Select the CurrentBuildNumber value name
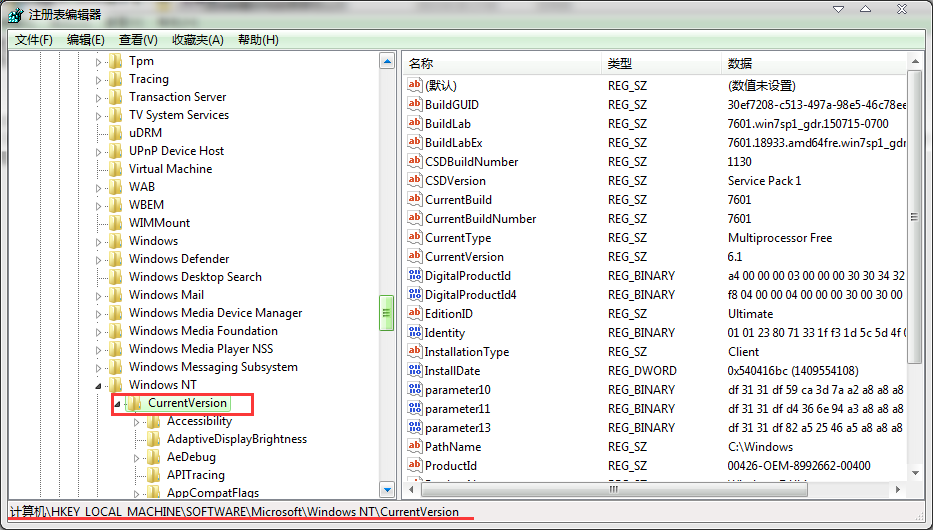 point(481,219)
